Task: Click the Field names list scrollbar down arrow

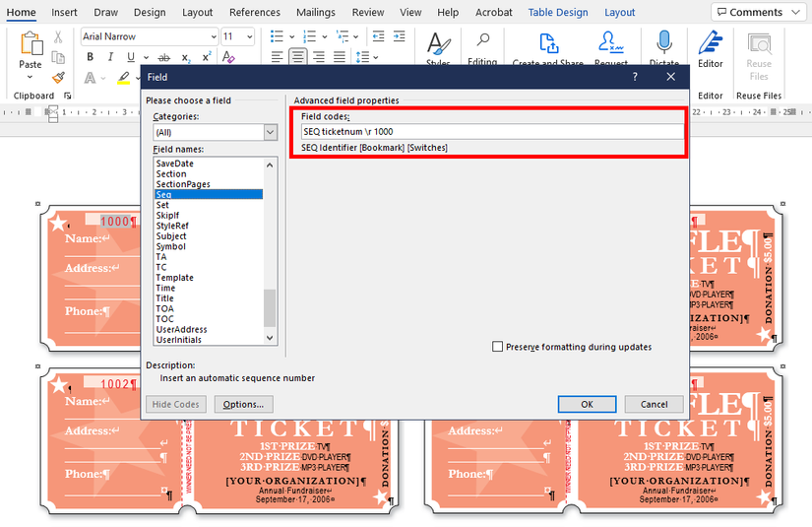Action: coord(270,338)
